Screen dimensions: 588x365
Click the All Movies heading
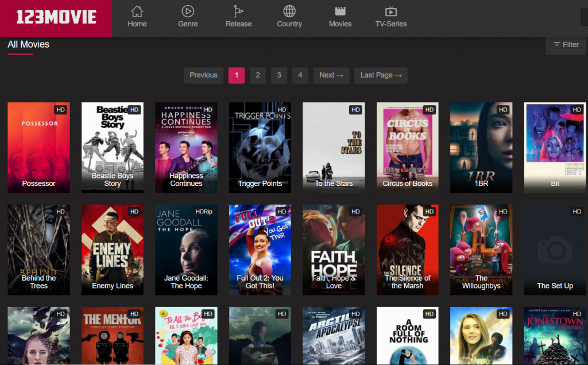pyautogui.click(x=29, y=44)
